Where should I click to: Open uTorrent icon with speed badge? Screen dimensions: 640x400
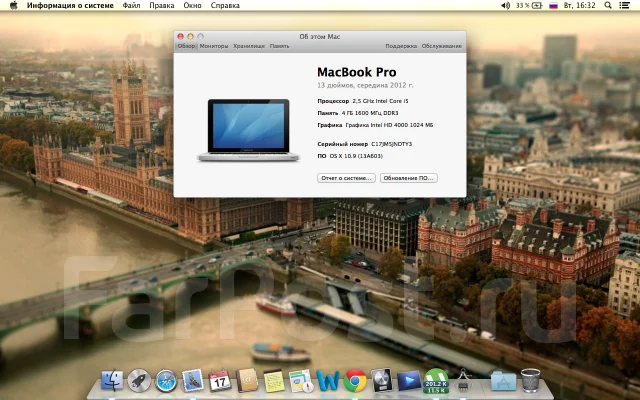[436, 380]
